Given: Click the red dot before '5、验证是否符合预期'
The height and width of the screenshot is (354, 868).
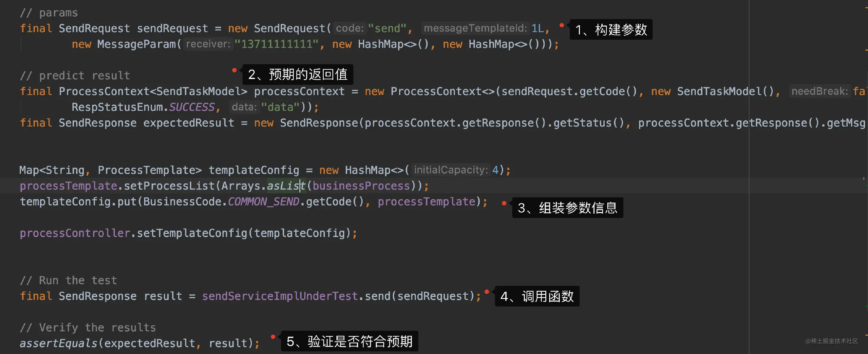Looking at the screenshot, I should (x=273, y=337).
